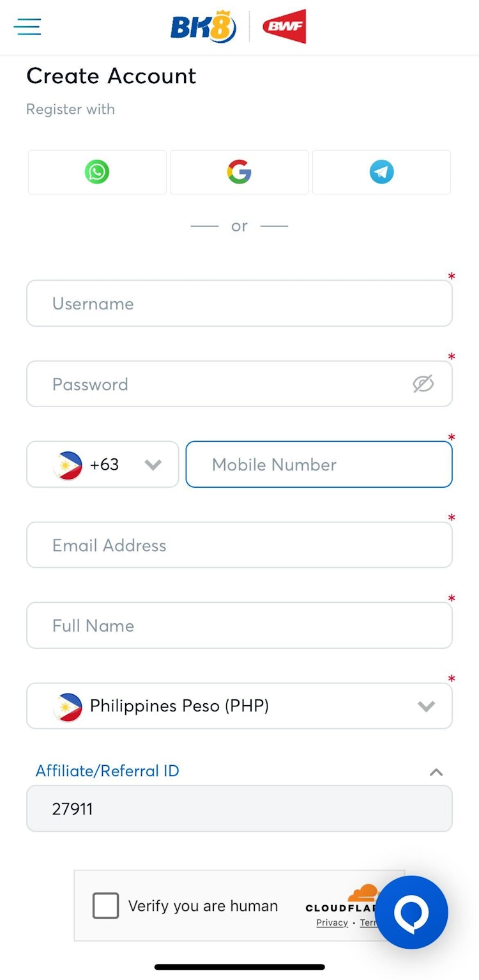Collapse the Affiliate/Referral ID section
Screen dimensions: 479x980
point(436,772)
